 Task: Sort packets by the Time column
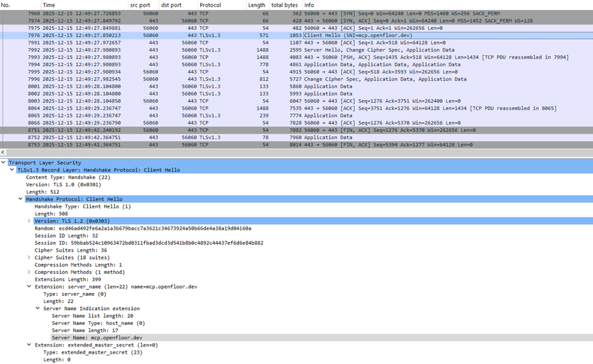49,5
